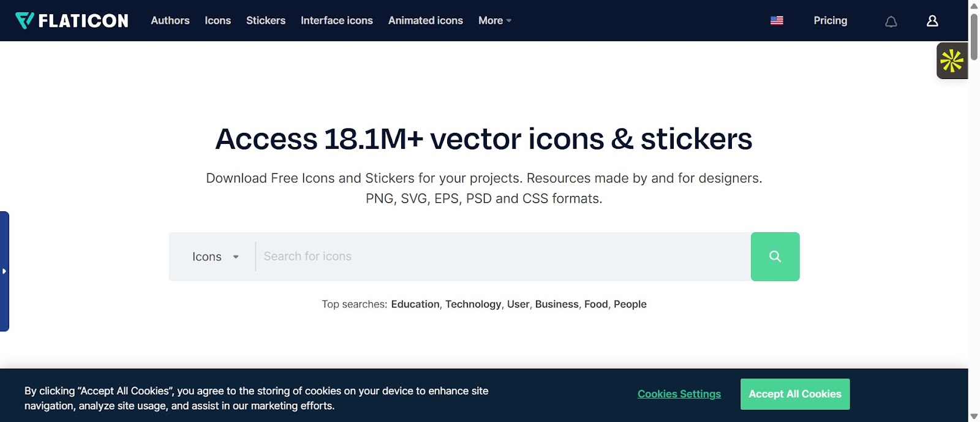Image resolution: width=980 pixels, height=422 pixels.
Task: Search top term People
Action: (x=630, y=304)
